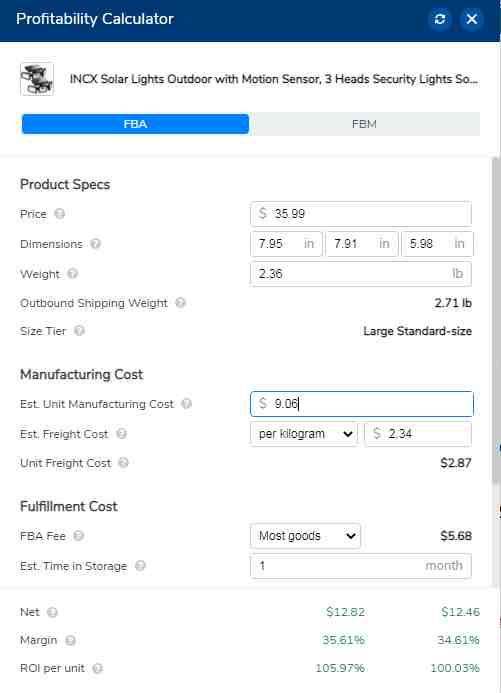Image resolution: width=501 pixels, height=693 pixels.
Task: Select the FBA tab
Action: pos(135,124)
